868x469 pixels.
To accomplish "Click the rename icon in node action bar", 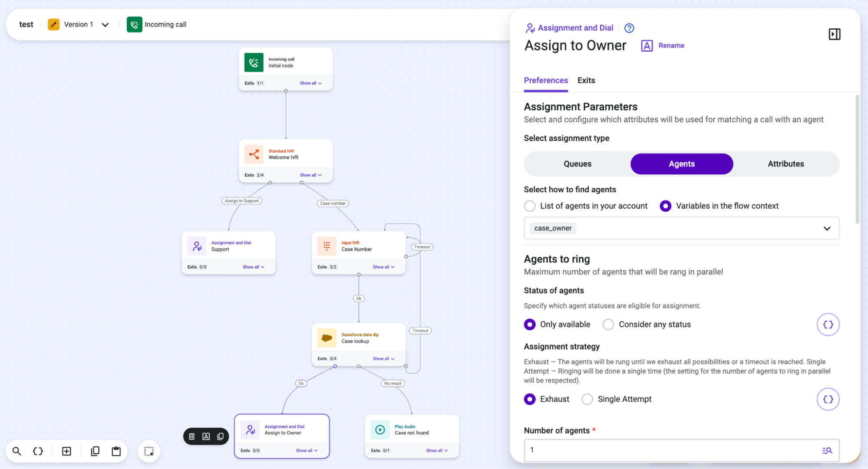I will tap(206, 436).
